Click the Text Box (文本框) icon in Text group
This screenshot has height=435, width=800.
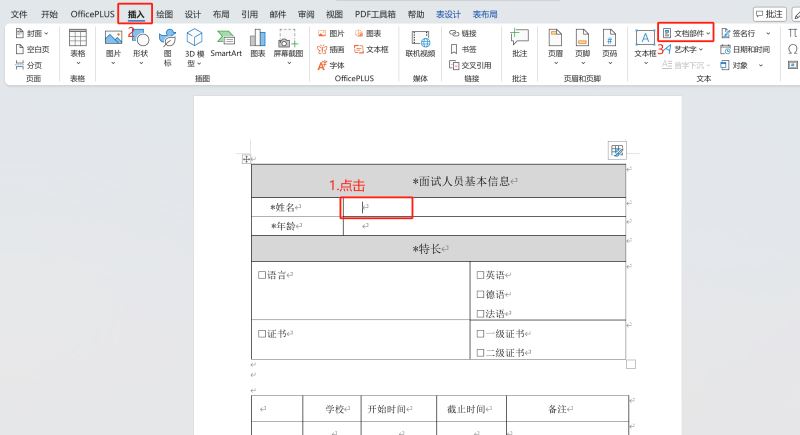[645, 38]
